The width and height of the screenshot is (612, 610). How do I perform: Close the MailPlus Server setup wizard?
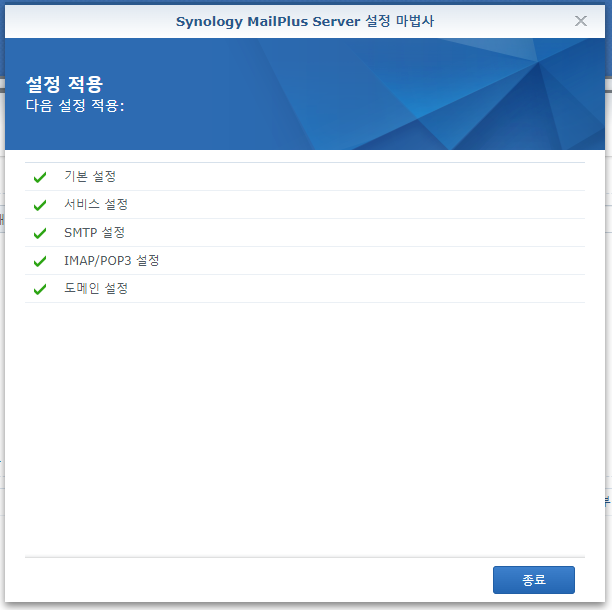coord(580,21)
